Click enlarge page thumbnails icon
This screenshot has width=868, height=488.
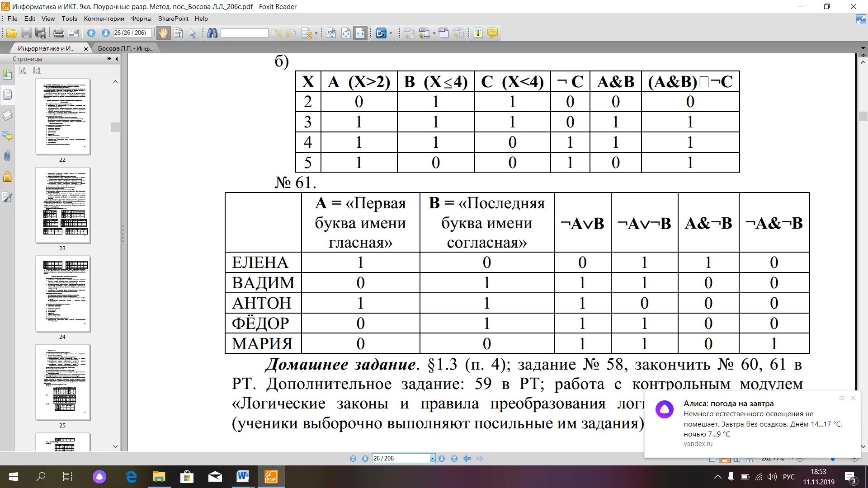tap(23, 70)
